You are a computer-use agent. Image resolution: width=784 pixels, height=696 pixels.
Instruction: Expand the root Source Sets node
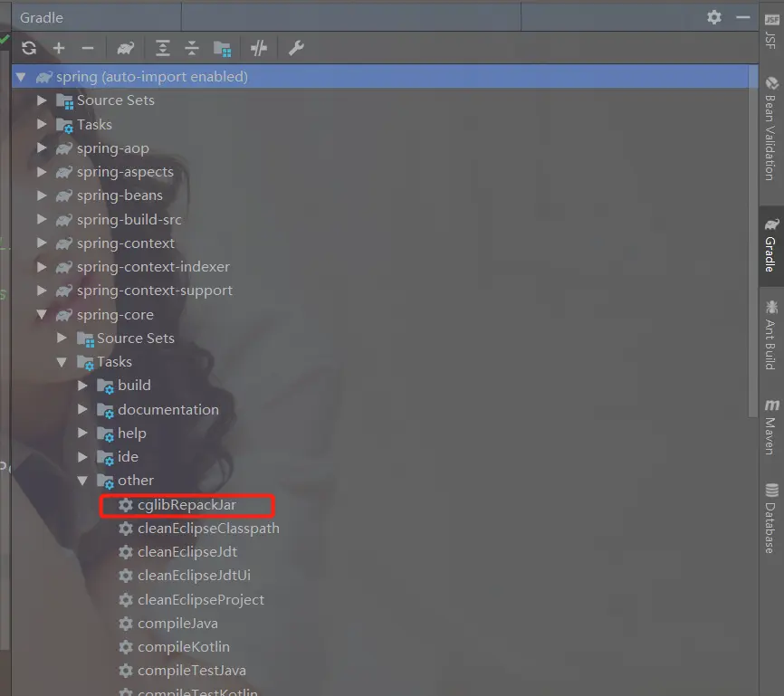pos(42,100)
